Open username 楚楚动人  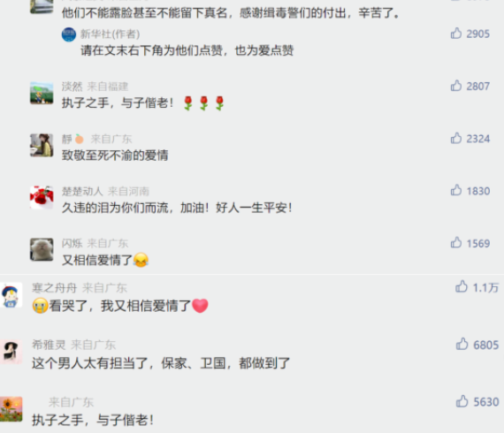pyautogui.click(x=82, y=192)
